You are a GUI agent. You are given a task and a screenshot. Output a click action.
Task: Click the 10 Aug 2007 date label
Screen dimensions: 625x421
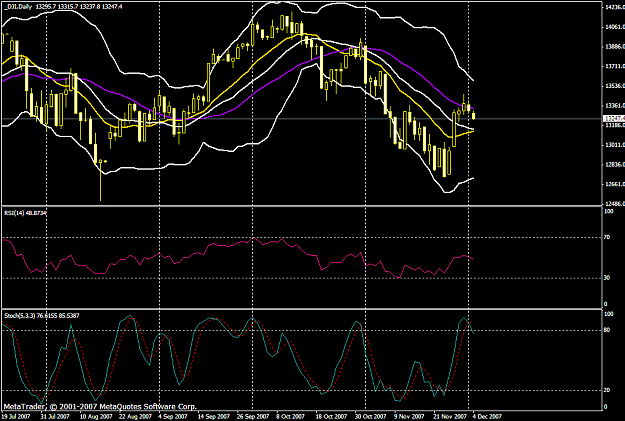pos(96,417)
